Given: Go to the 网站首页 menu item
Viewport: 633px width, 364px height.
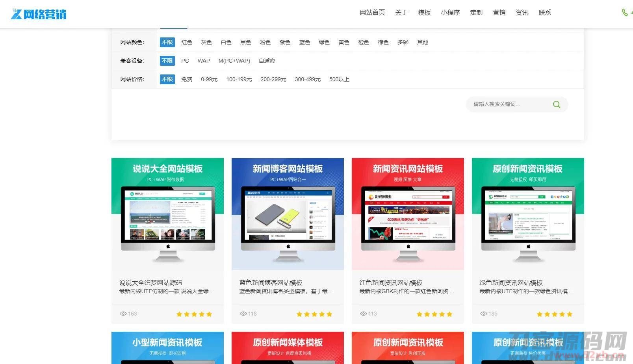Looking at the screenshot, I should [x=372, y=13].
